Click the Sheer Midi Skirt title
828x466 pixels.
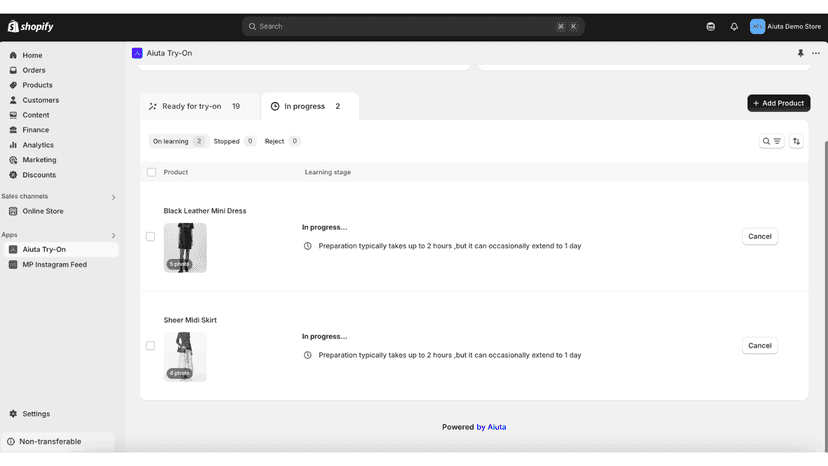[190, 320]
